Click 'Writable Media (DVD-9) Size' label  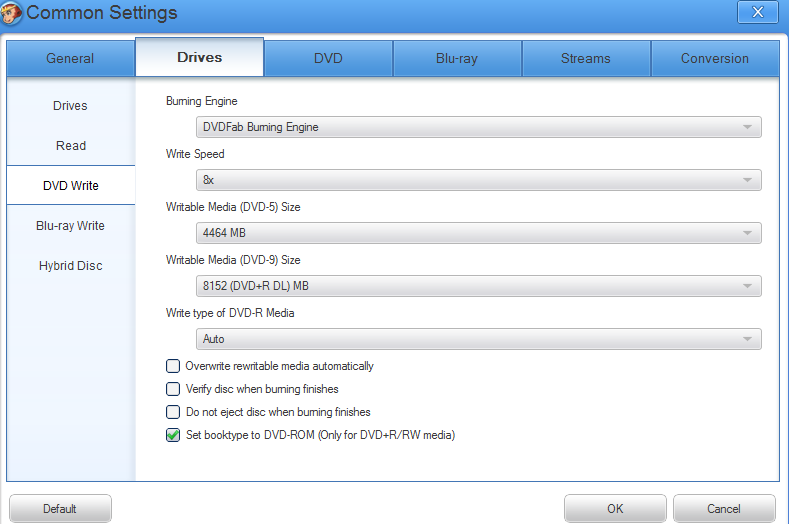coord(233,260)
